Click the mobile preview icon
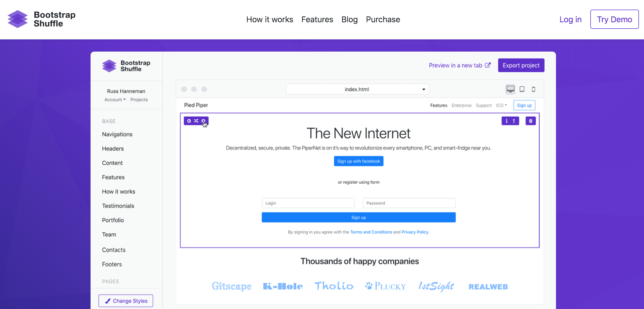 point(533,89)
